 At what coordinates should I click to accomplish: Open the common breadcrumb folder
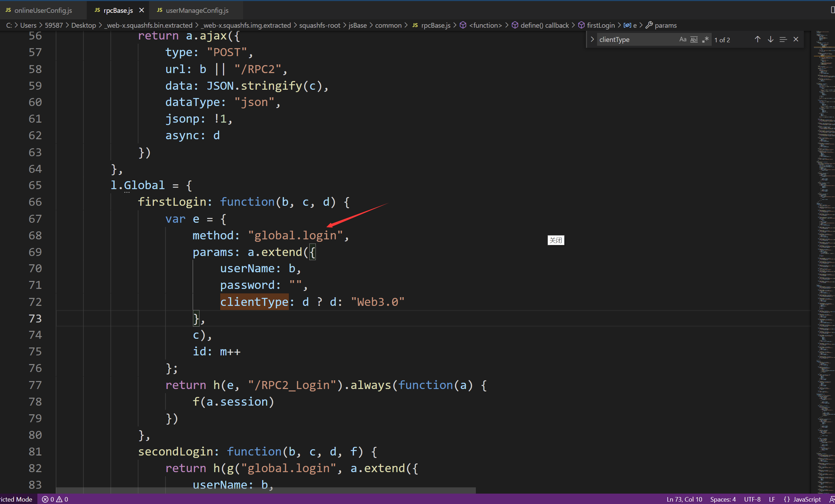[388, 25]
